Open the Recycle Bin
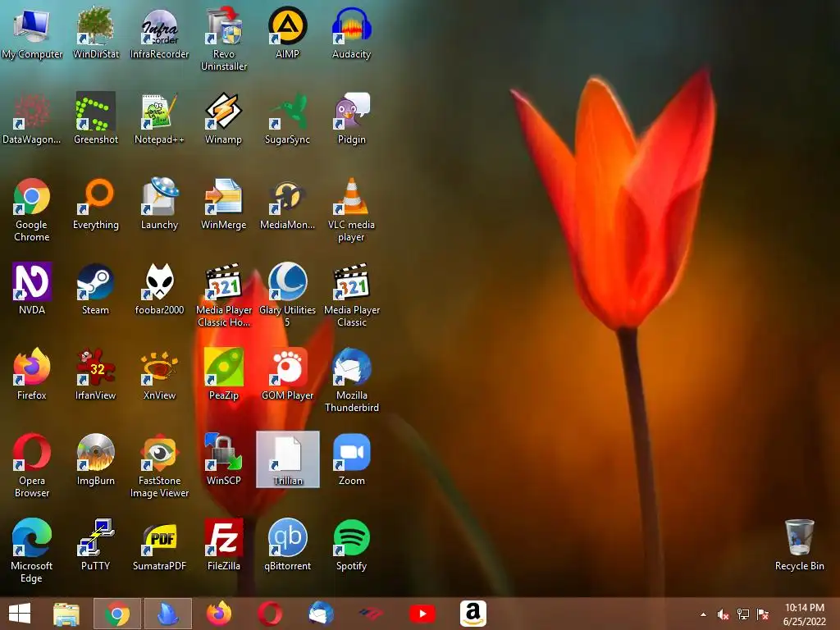 tap(799, 545)
